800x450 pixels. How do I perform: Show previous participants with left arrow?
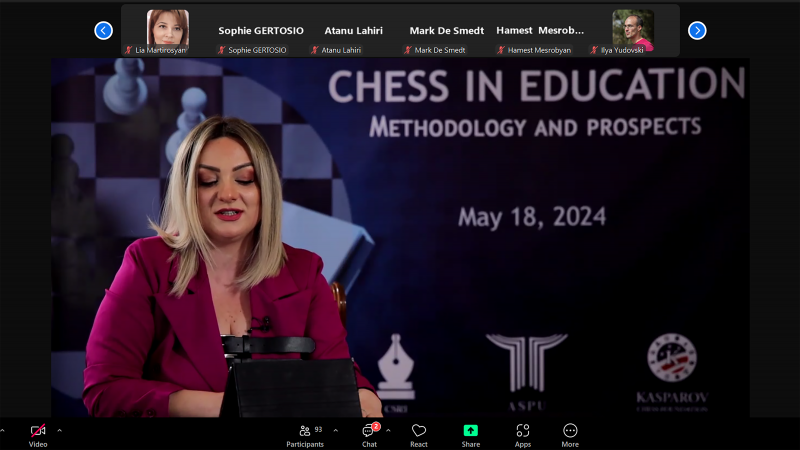[x=103, y=30]
